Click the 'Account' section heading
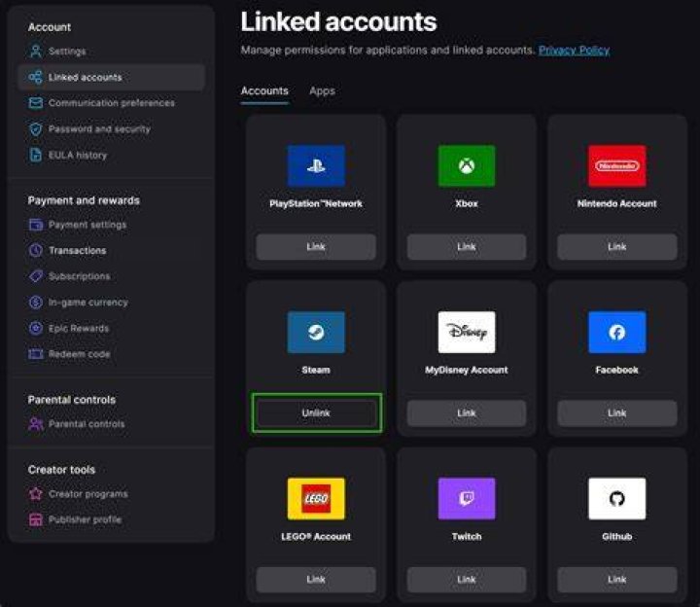Image resolution: width=700 pixels, height=607 pixels. [x=50, y=27]
